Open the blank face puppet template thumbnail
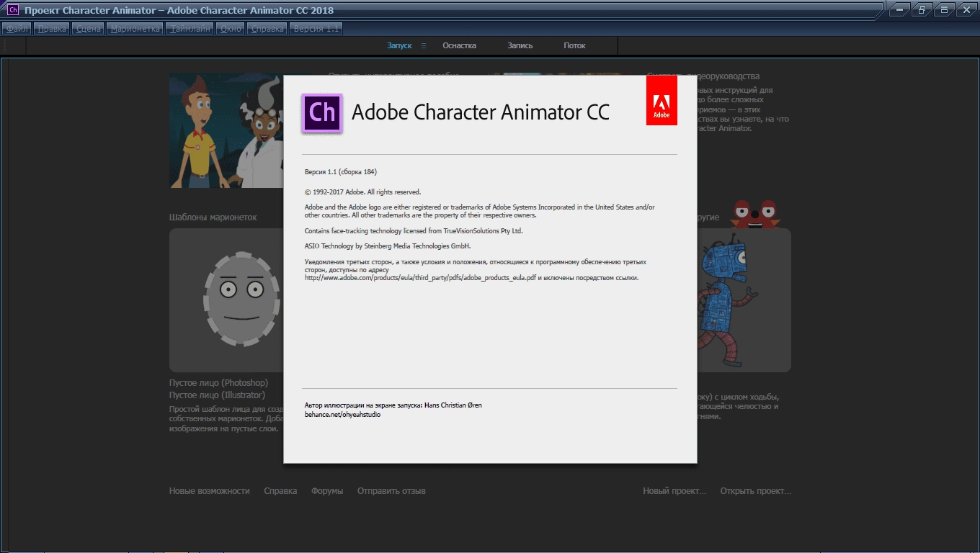The image size is (980, 553). click(x=226, y=300)
